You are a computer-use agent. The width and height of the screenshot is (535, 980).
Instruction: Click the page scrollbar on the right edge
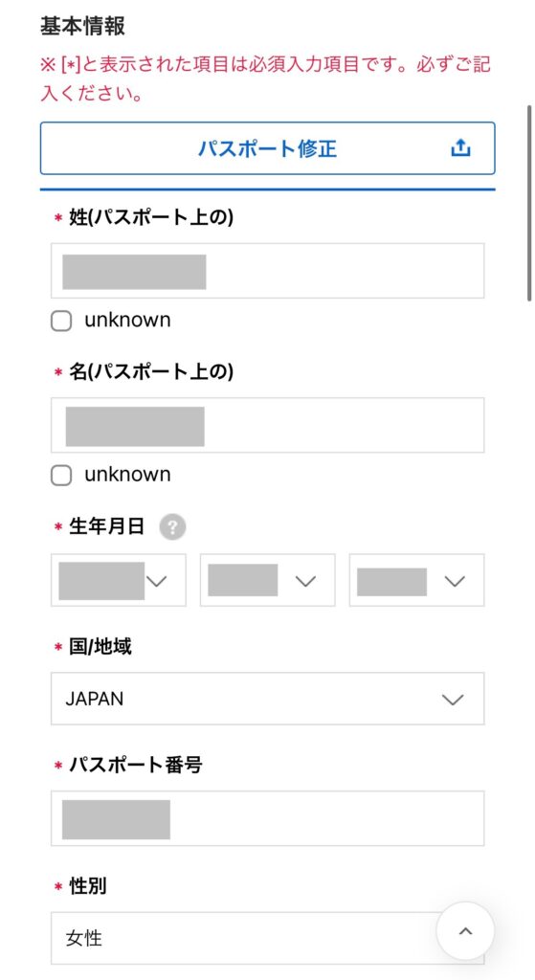pos(530,203)
